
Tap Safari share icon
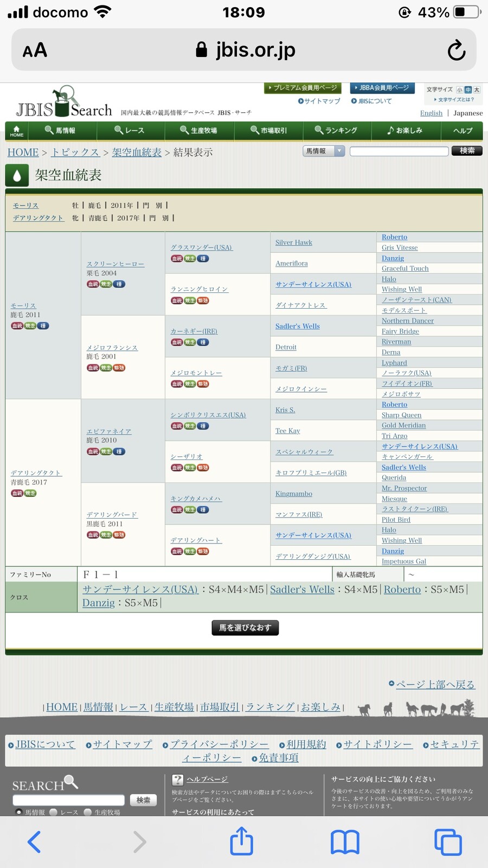242,841
